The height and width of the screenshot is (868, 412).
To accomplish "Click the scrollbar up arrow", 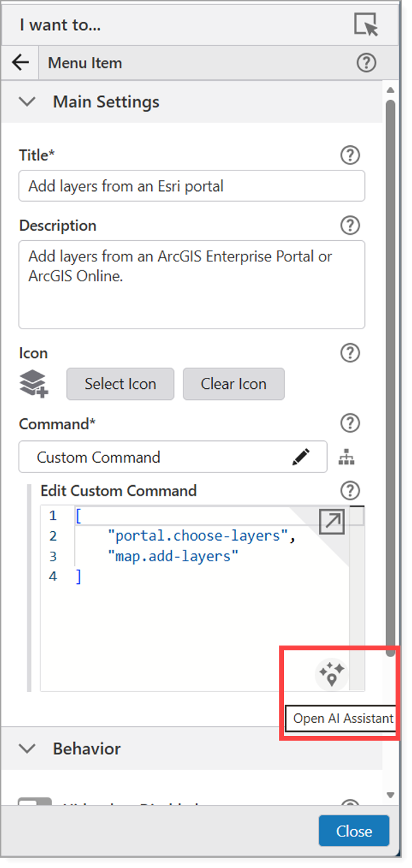I will pos(390,90).
